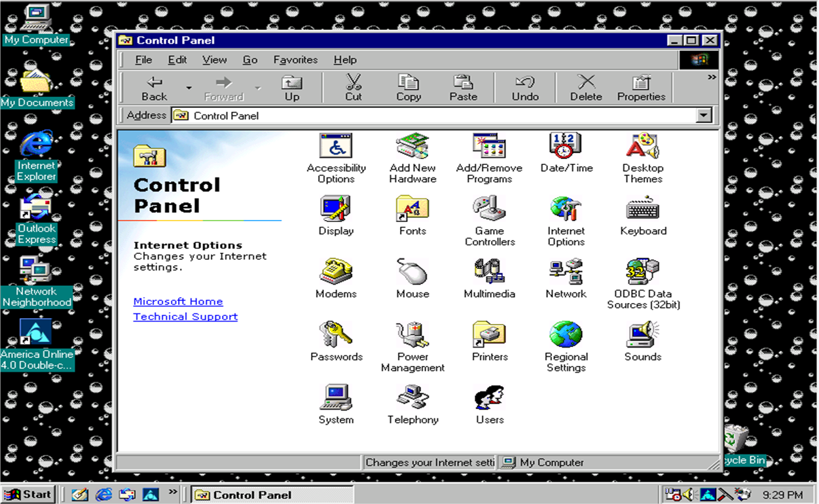Expand the Quick Launch overflow chevron
Image resolution: width=819 pixels, height=504 pixels.
tap(173, 491)
